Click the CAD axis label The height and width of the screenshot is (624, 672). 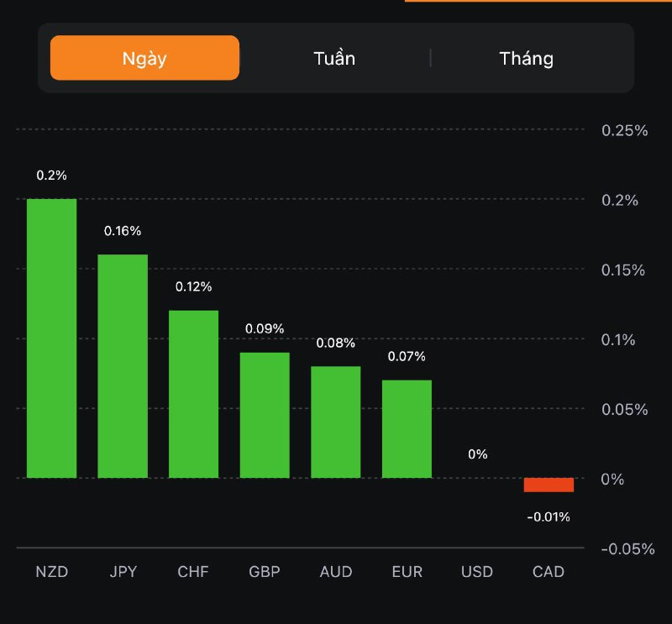click(x=549, y=572)
